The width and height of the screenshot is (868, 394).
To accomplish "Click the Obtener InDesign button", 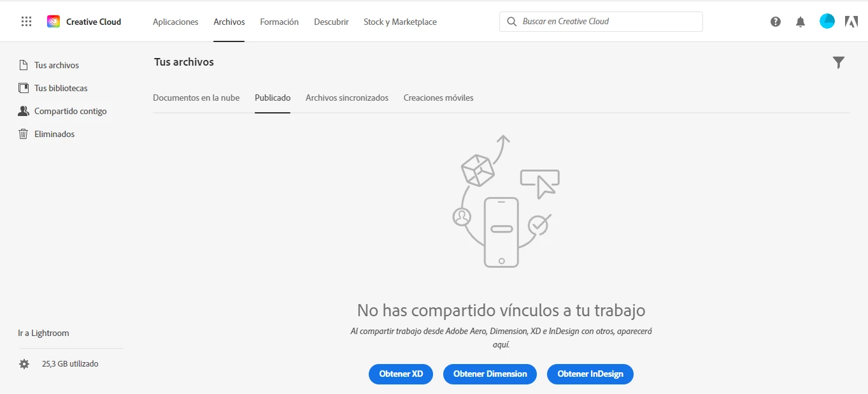I will click(590, 374).
